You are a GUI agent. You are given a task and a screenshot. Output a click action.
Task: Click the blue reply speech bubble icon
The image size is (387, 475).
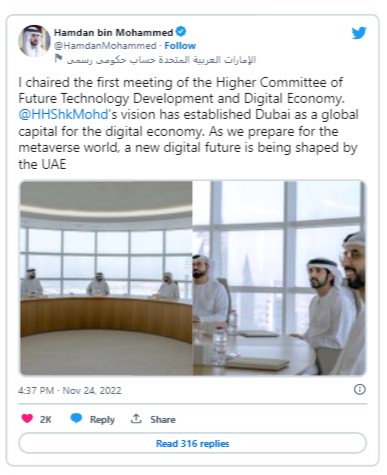[76, 418]
